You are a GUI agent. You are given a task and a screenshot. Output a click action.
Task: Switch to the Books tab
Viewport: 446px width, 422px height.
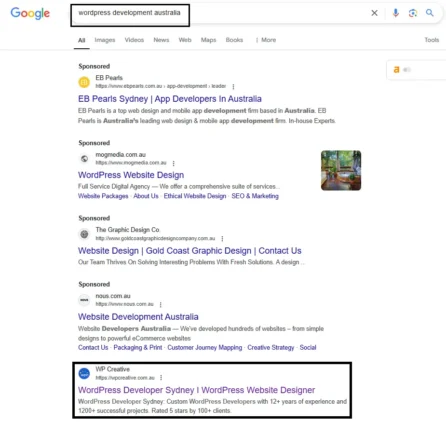click(234, 40)
